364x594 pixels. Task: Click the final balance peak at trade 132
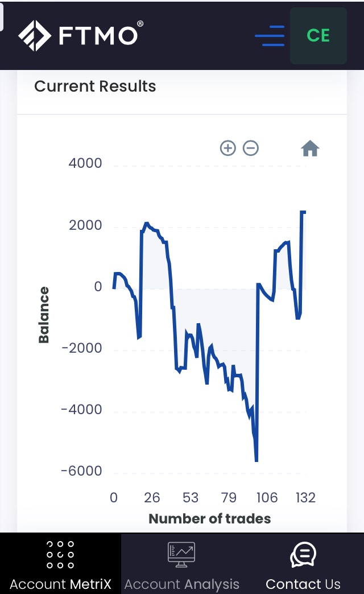303,212
